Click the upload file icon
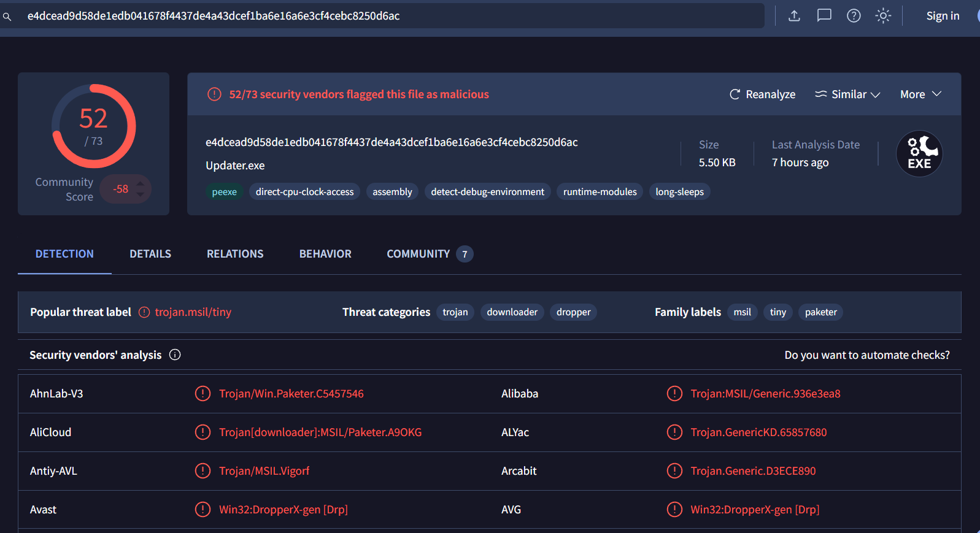 [794, 16]
